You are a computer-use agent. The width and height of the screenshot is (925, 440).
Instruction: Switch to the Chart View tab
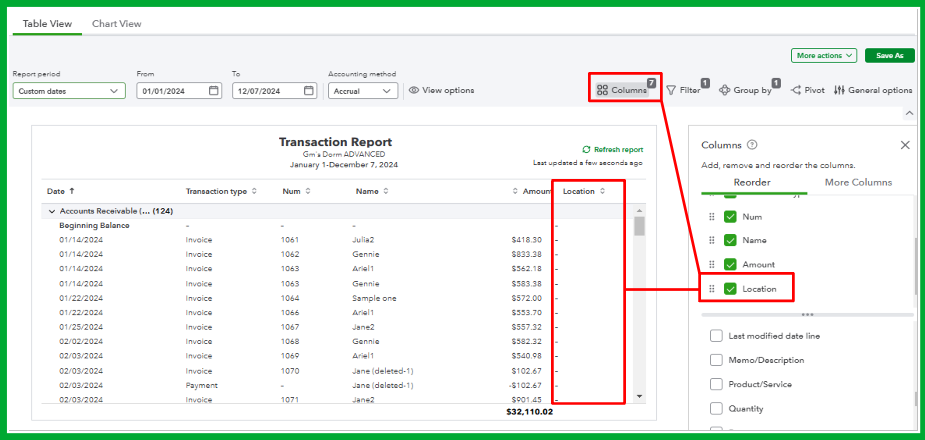pos(117,24)
